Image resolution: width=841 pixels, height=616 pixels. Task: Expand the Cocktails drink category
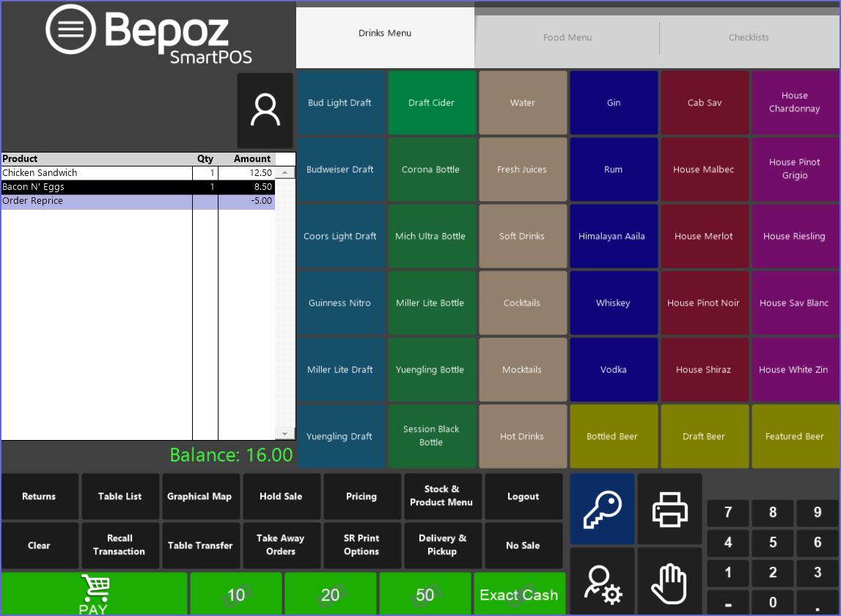pos(522,303)
